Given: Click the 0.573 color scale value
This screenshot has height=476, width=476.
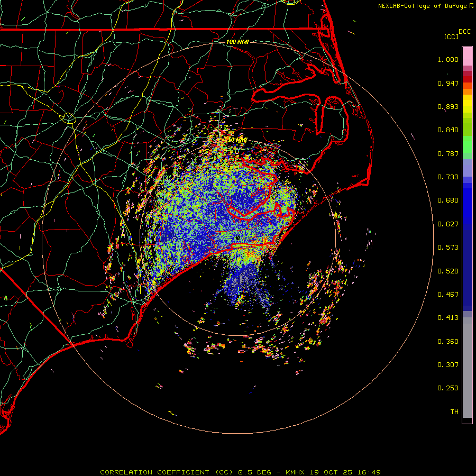Looking at the screenshot, I should click(x=448, y=248).
